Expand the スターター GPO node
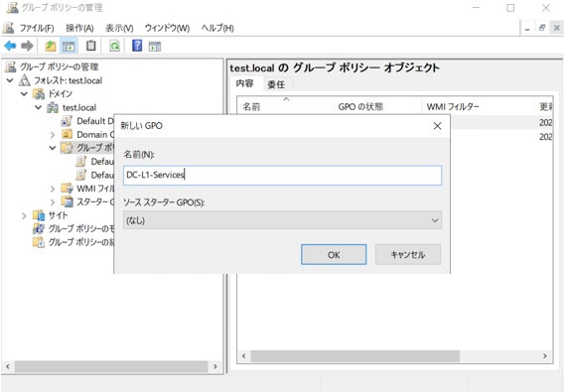The width and height of the screenshot is (566, 392). 53,201
